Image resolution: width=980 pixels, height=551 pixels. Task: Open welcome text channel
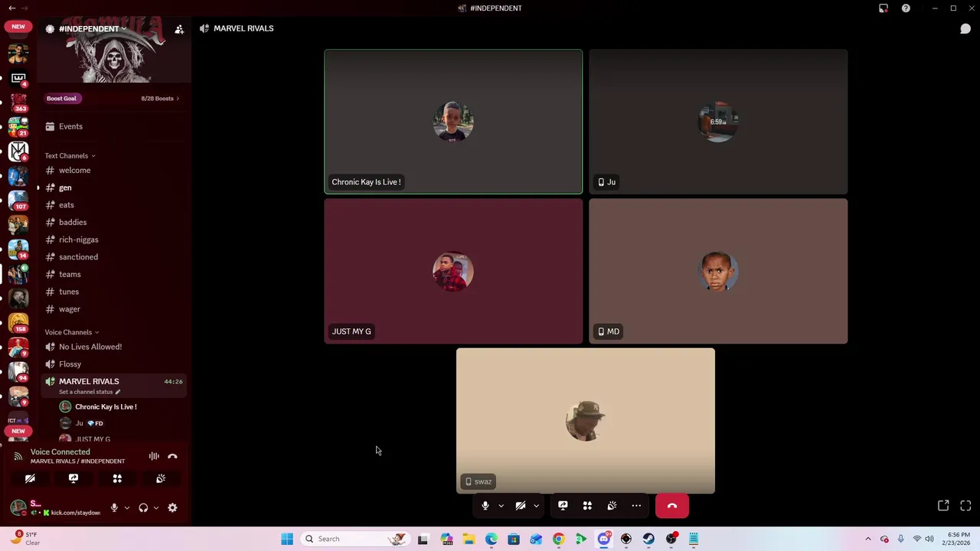[113, 170]
